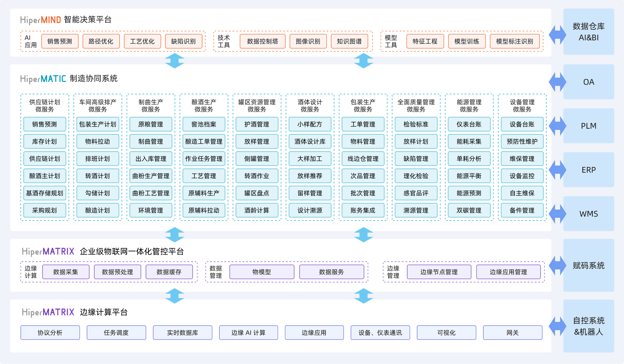624x364 pixels.
Task: Click the 实时数据库 box
Action: 183,333
